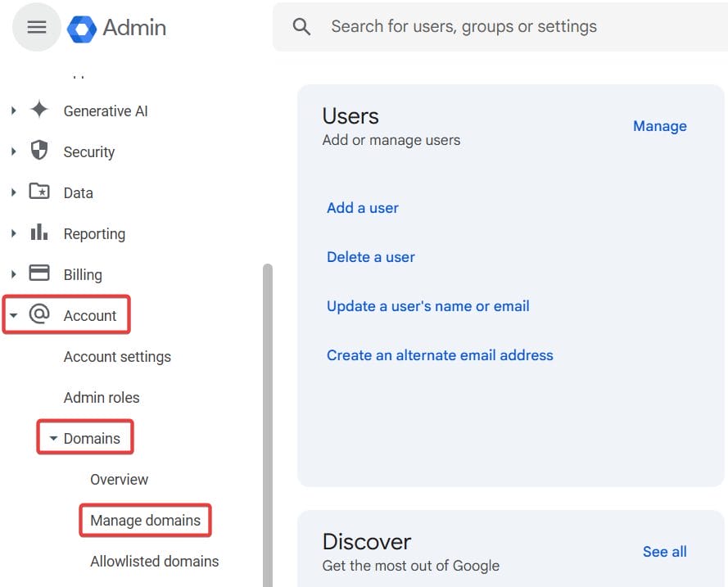Image resolution: width=728 pixels, height=587 pixels.
Task: Click the Manage link on Users card
Action: point(660,125)
